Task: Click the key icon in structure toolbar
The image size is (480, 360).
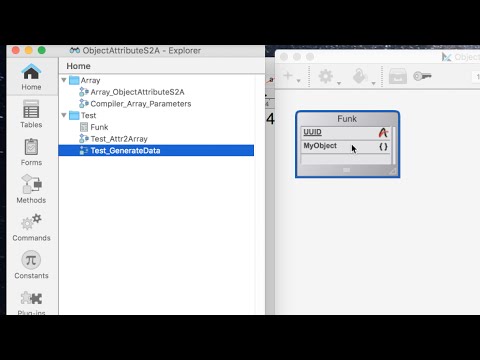Action: (422, 76)
